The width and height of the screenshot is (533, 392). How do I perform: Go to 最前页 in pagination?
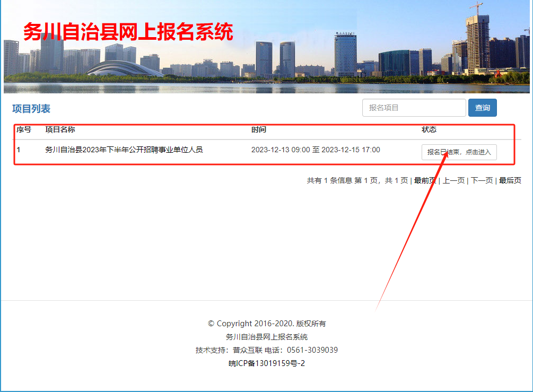click(x=425, y=180)
